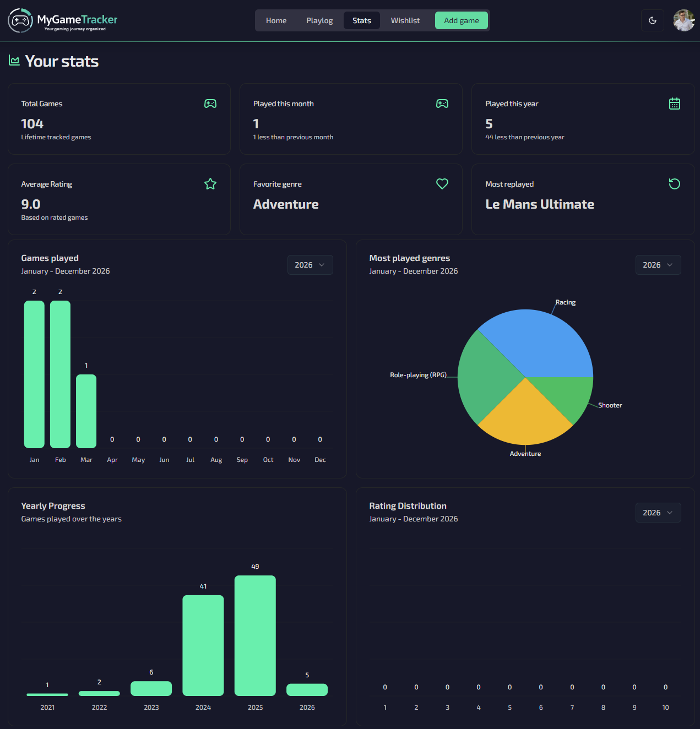Click the calendar icon on Played this year card
Viewport: 700px width, 729px height.
[675, 104]
